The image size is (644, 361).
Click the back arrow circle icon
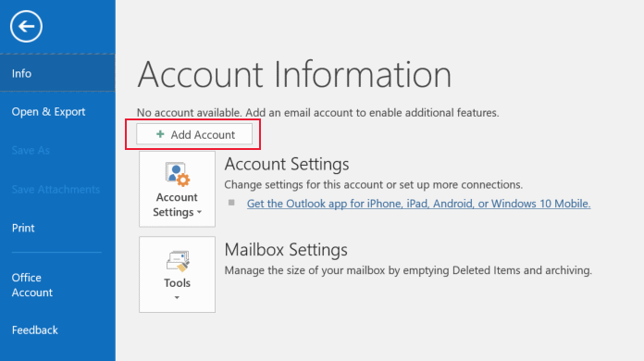tap(26, 27)
